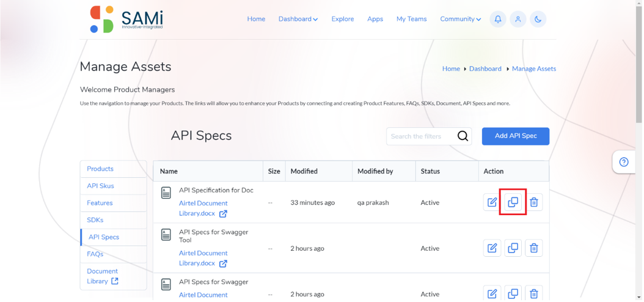The height and width of the screenshot is (302, 644).
Task: Click the 'API Specs' section heading
Action: click(201, 136)
